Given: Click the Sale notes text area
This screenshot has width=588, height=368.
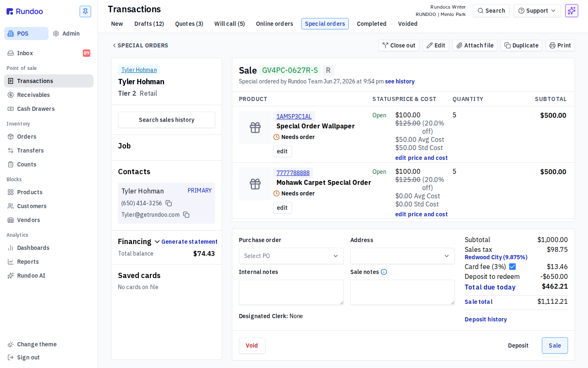Looking at the screenshot, I should 403,292.
